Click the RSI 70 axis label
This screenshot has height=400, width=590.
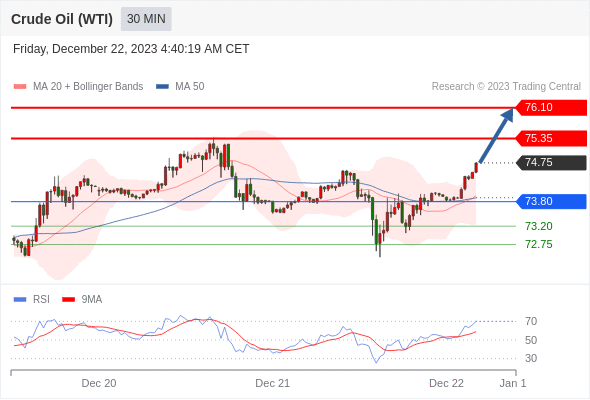pyautogui.click(x=531, y=321)
